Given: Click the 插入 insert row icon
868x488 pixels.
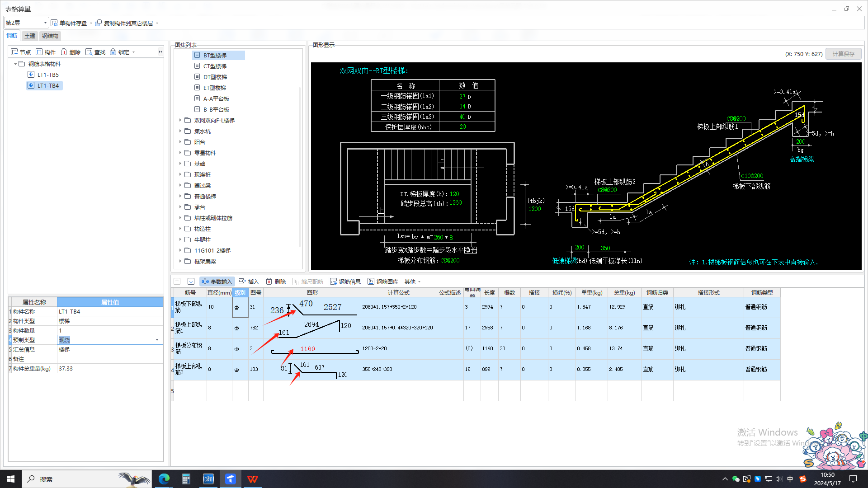Looking at the screenshot, I should tap(242, 281).
